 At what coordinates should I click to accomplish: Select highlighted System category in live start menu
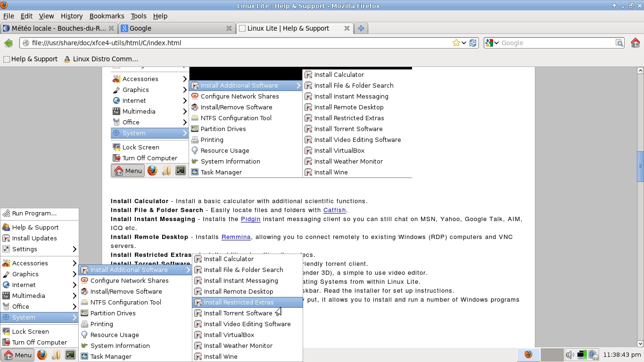(40, 317)
